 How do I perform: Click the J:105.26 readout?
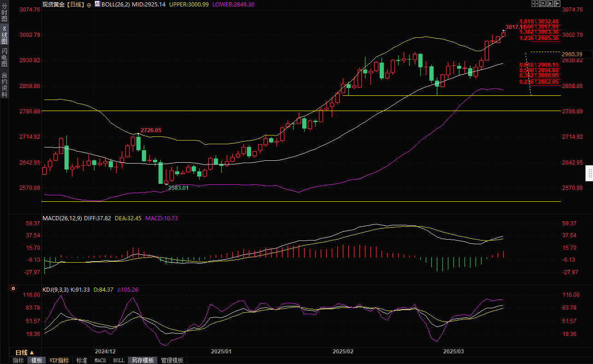pyautogui.click(x=127, y=289)
